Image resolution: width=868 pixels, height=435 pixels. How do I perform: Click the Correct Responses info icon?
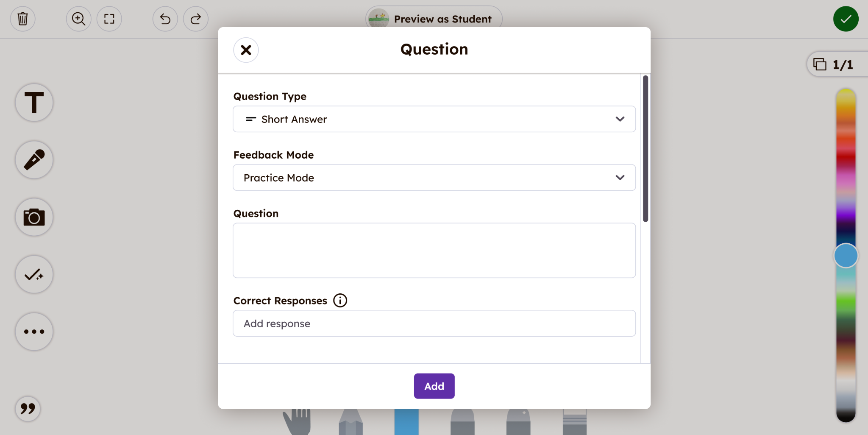pyautogui.click(x=340, y=300)
